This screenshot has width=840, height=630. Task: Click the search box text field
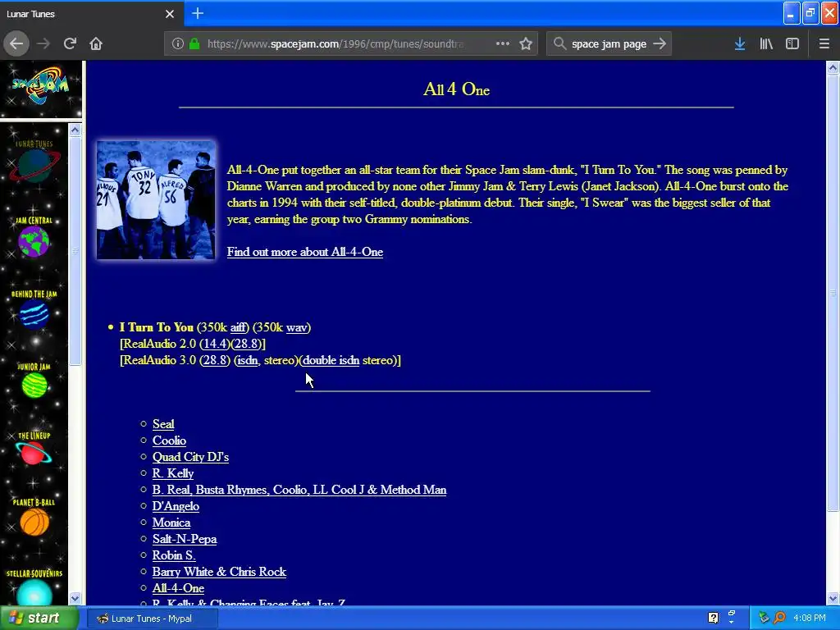click(609, 43)
